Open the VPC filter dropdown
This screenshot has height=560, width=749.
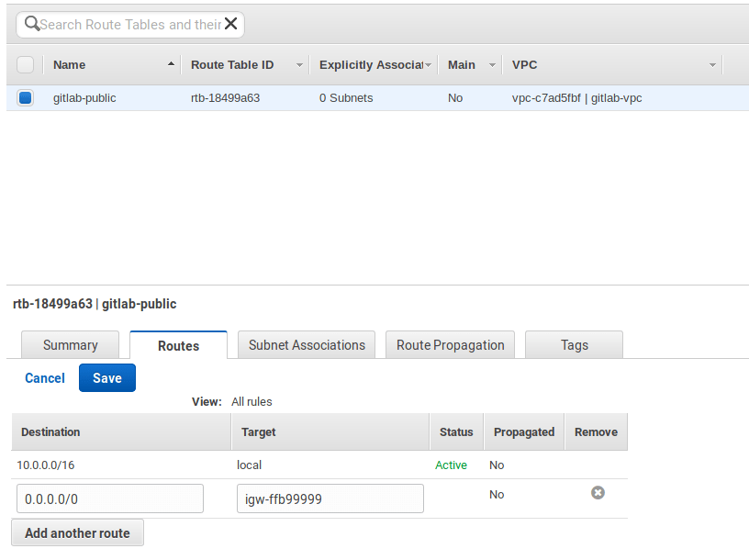tap(712, 64)
